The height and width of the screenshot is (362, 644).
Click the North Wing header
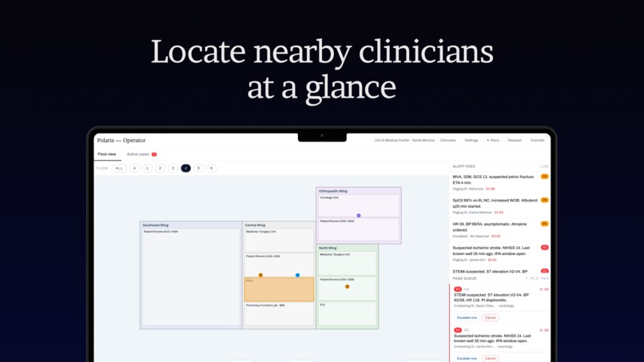328,249
